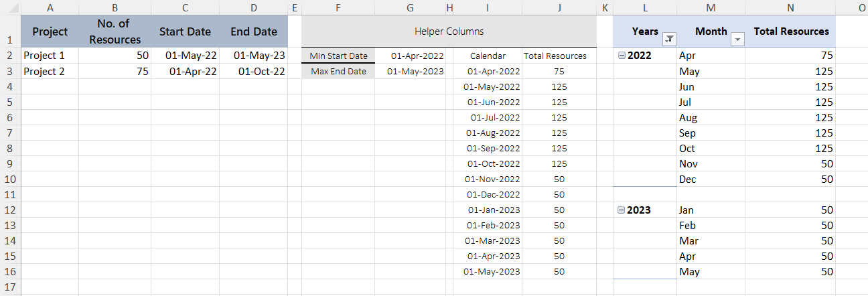Collapse the 2023 pivot group
Viewport: 868px width, 296px height.
(x=622, y=210)
